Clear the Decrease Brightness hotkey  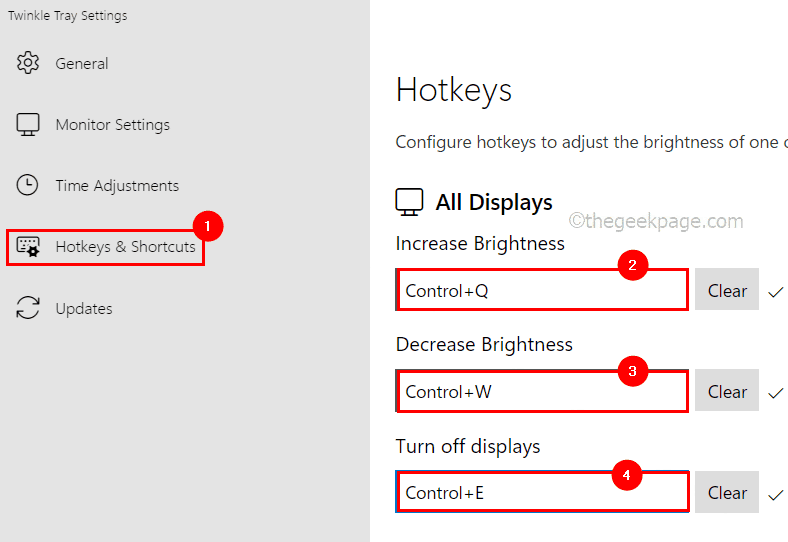(727, 392)
